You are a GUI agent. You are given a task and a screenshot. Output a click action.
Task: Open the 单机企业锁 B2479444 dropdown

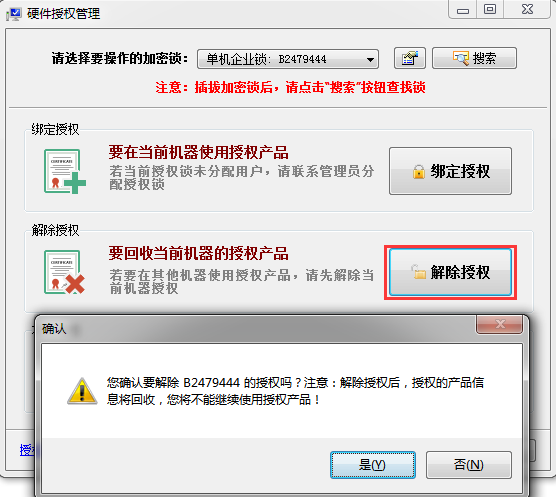pyautogui.click(x=288, y=59)
